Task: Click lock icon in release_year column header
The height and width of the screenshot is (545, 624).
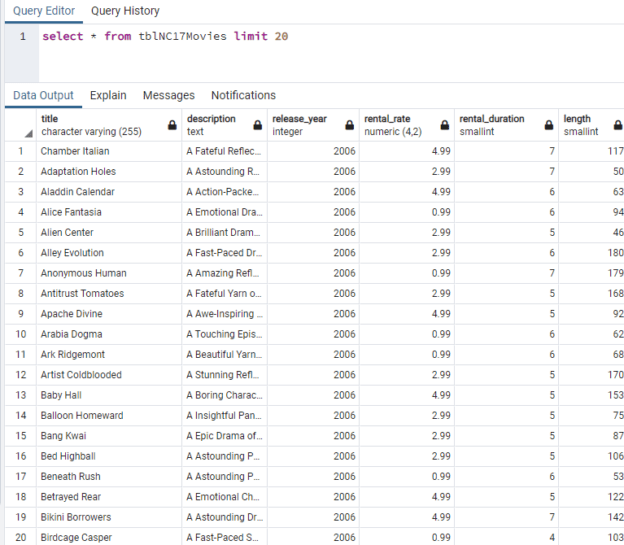Action: 349,125
